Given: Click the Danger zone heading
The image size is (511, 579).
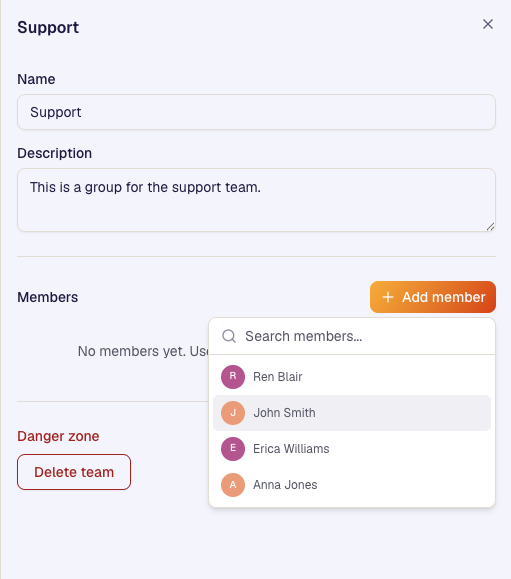Looking at the screenshot, I should tap(58, 436).
